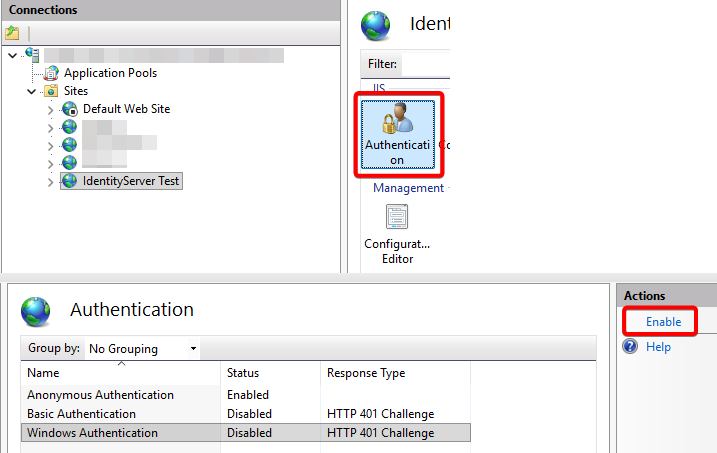
Task: Expand the IdentityServer Test node
Action: (x=51, y=181)
